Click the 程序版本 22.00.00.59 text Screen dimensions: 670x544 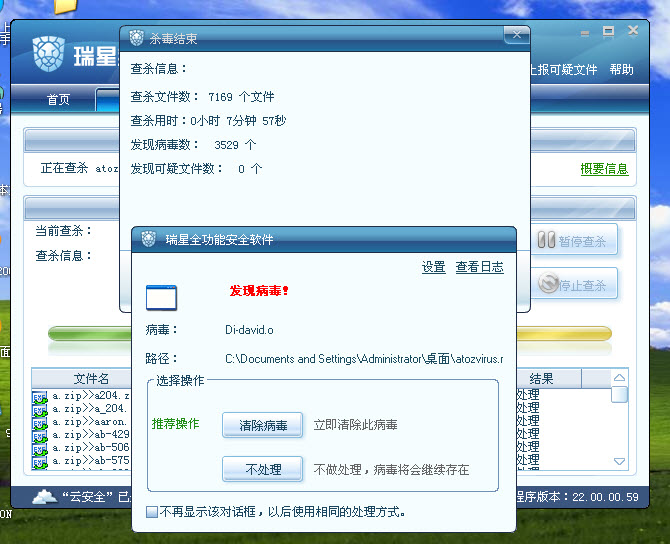(x=578, y=497)
